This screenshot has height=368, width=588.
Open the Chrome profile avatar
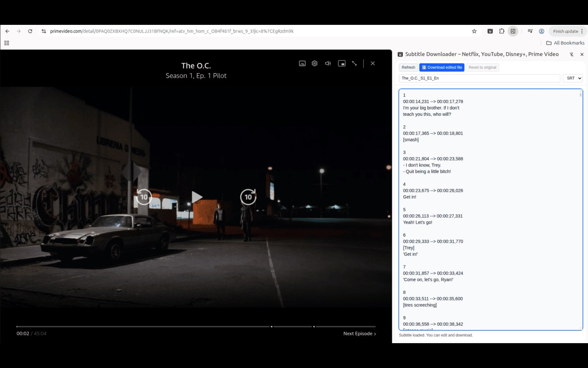pyautogui.click(x=542, y=31)
